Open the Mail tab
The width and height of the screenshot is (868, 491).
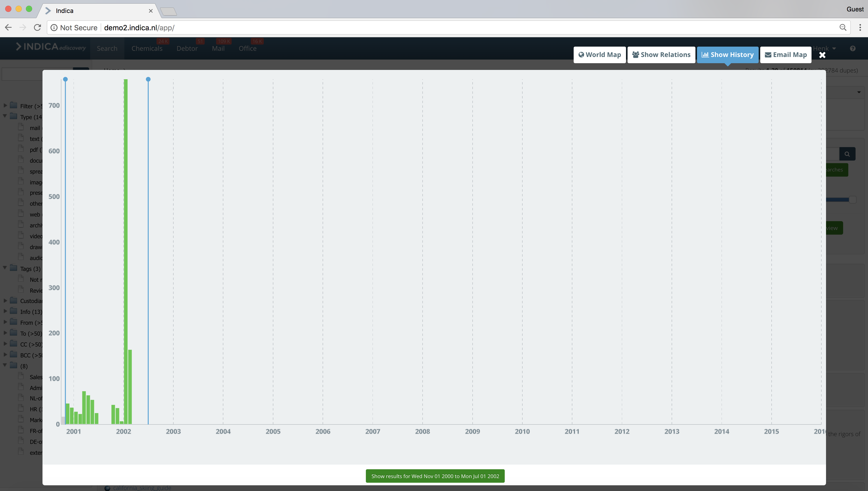coord(218,49)
